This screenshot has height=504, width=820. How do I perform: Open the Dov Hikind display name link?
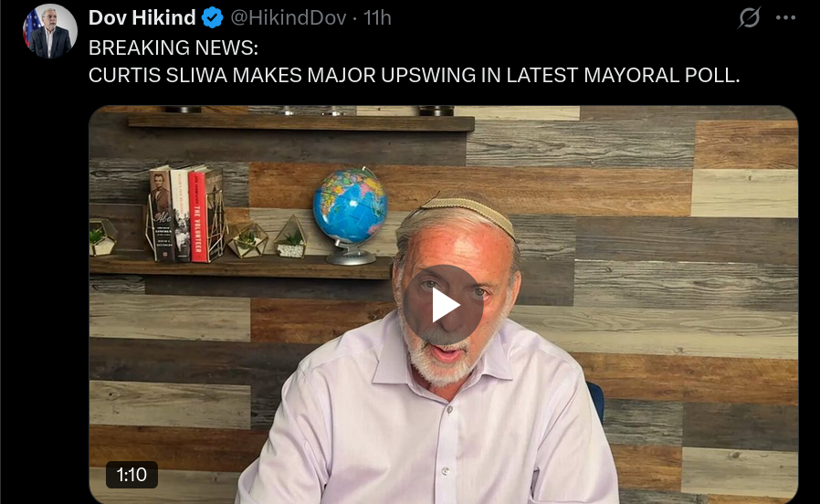tap(142, 17)
